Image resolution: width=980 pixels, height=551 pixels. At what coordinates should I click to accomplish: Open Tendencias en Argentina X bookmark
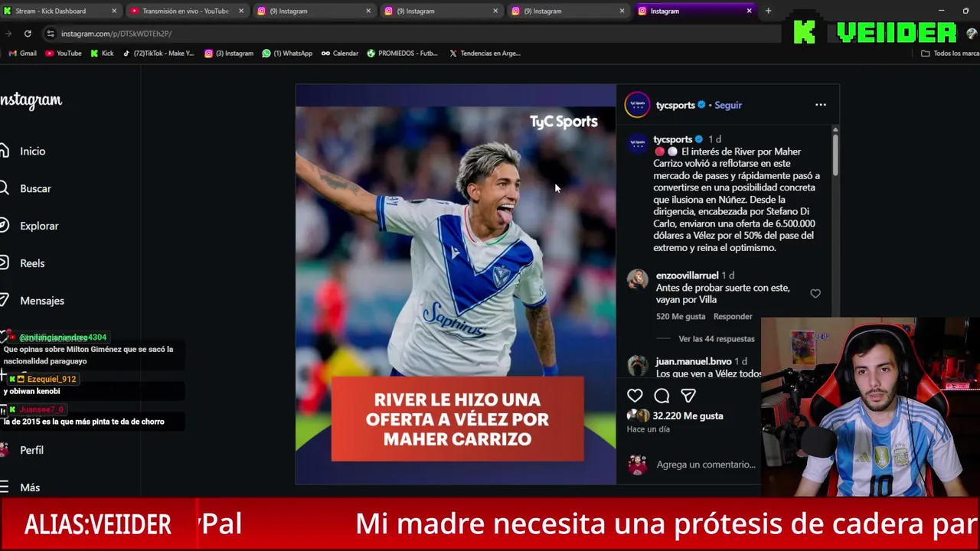click(x=485, y=54)
